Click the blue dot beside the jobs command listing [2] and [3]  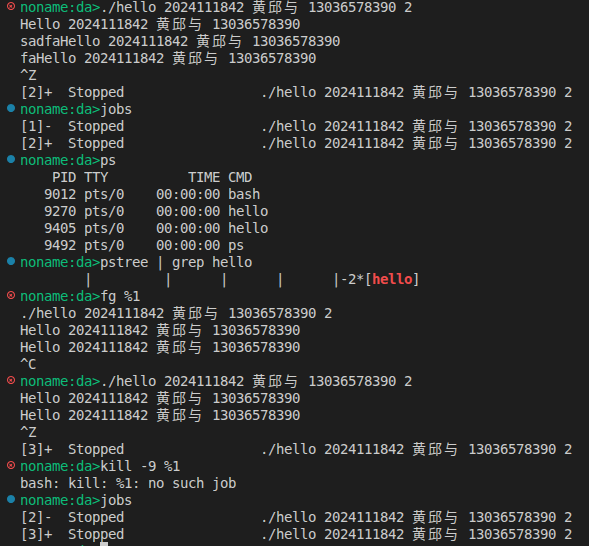point(11,499)
